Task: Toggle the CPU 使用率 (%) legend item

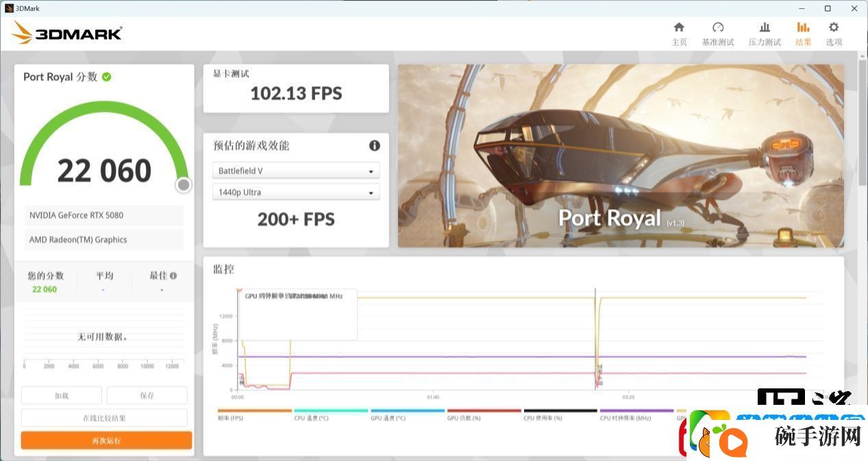Action: pyautogui.click(x=561, y=415)
